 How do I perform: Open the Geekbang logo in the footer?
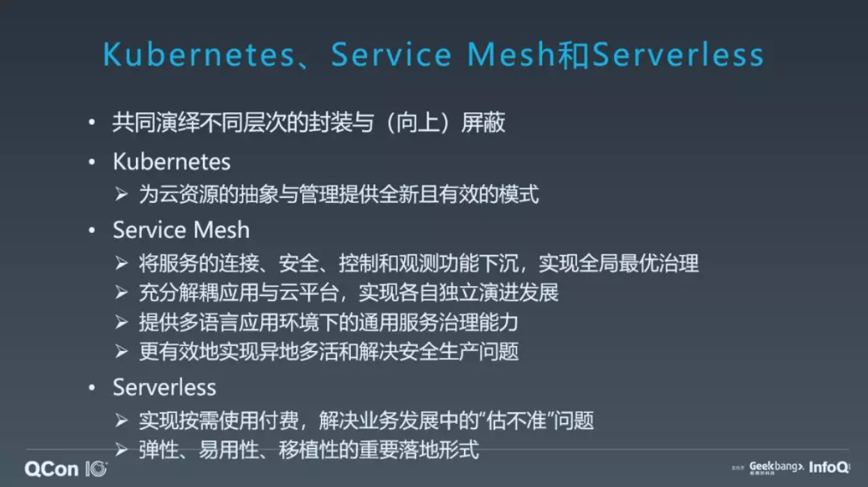pos(777,467)
